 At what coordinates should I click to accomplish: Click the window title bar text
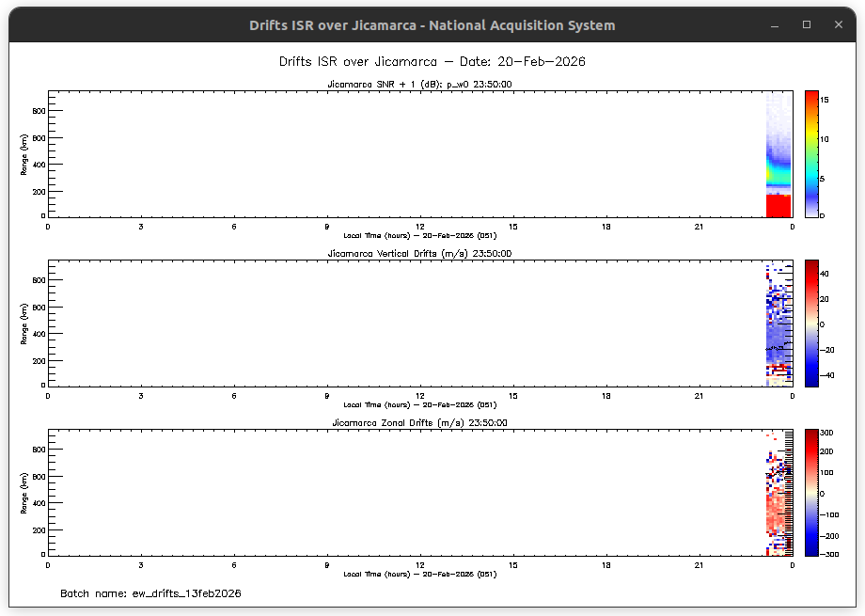coord(432,25)
